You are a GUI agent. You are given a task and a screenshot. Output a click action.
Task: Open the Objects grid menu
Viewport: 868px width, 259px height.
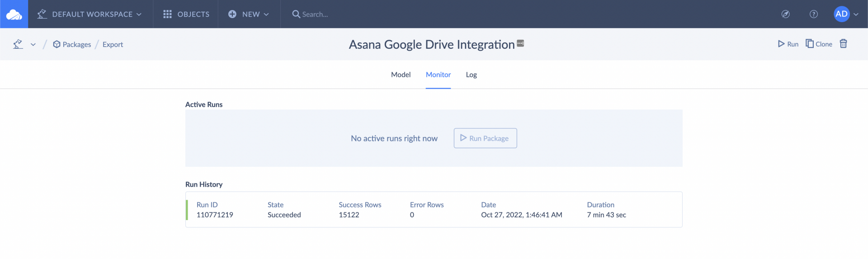pos(186,14)
